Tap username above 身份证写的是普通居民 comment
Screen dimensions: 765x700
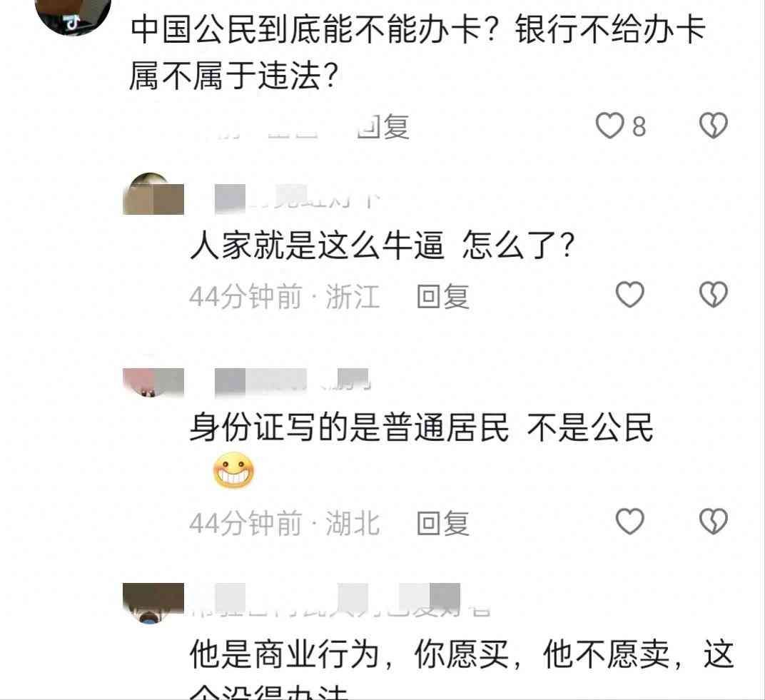(x=292, y=382)
